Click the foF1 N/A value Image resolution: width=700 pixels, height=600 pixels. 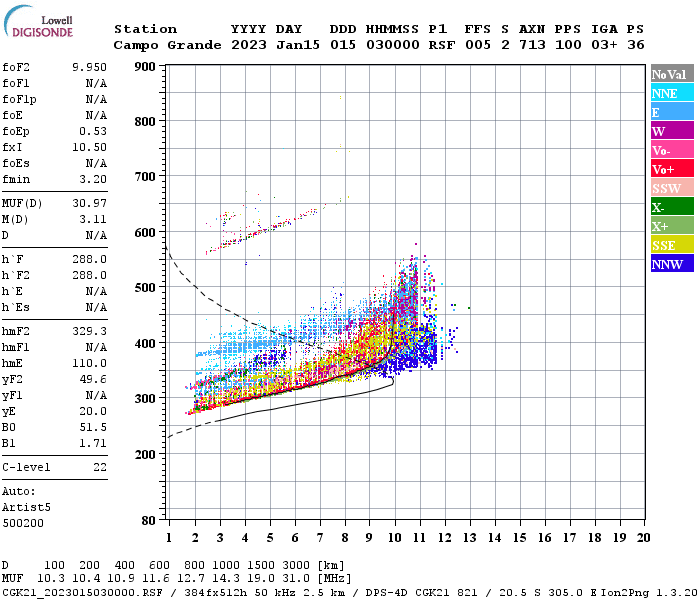(96, 83)
